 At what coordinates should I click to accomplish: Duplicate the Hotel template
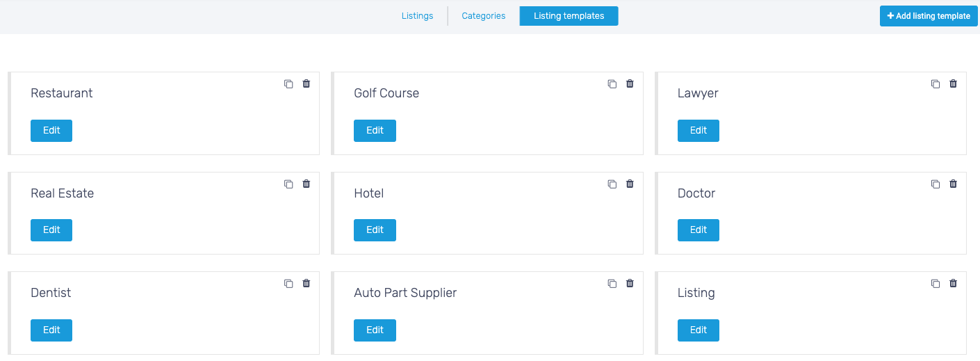click(x=612, y=184)
